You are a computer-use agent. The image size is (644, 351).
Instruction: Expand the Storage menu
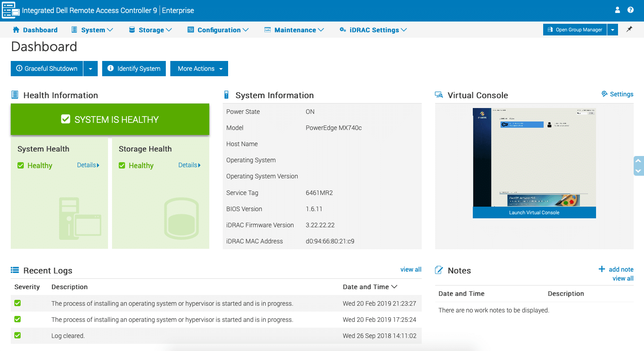[x=150, y=30]
